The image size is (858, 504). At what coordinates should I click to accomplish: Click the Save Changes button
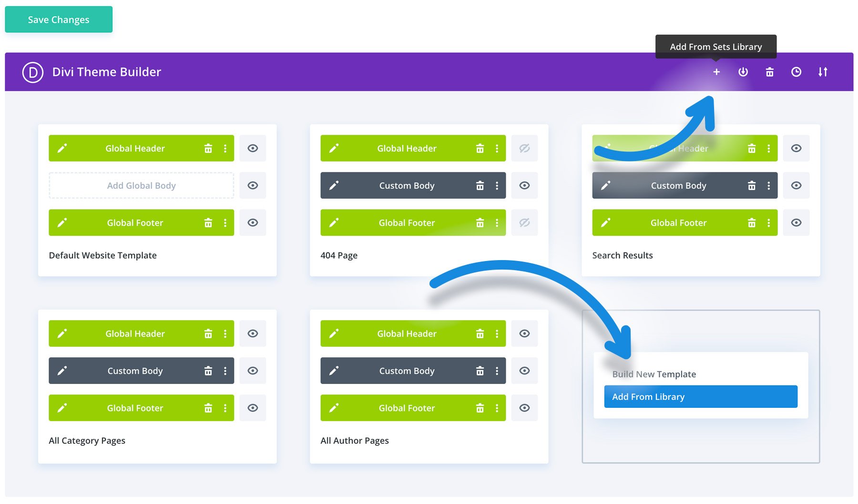tap(59, 20)
